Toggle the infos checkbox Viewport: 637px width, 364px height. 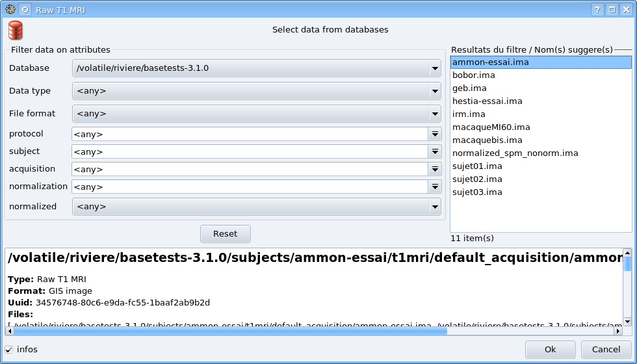[9, 350]
